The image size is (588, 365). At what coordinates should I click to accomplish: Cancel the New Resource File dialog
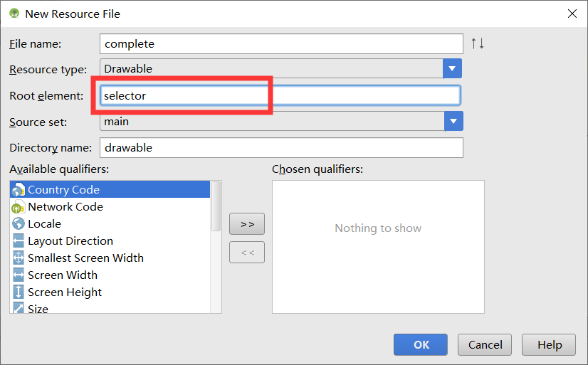[485, 344]
